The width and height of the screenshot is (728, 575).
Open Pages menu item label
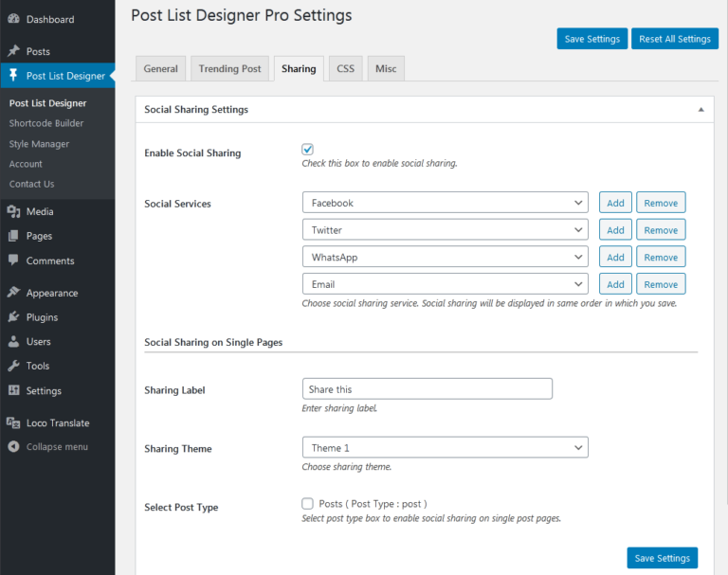39,236
